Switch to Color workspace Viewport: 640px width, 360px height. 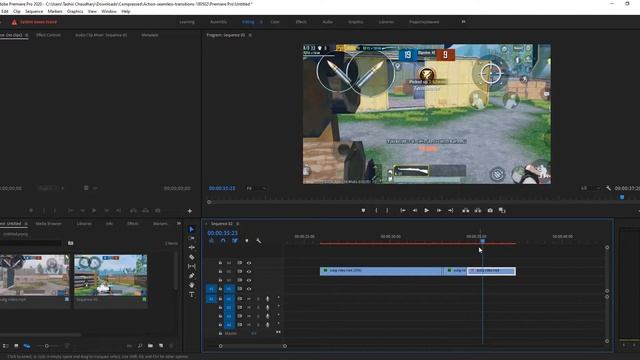(275, 22)
